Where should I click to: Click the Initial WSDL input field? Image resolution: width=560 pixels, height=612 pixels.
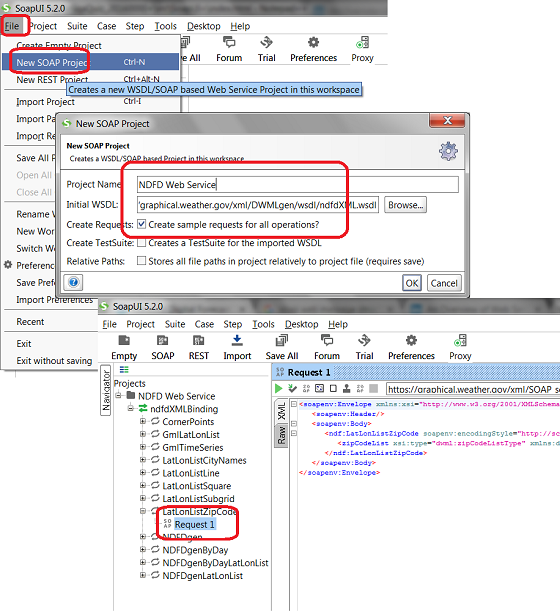258,205
